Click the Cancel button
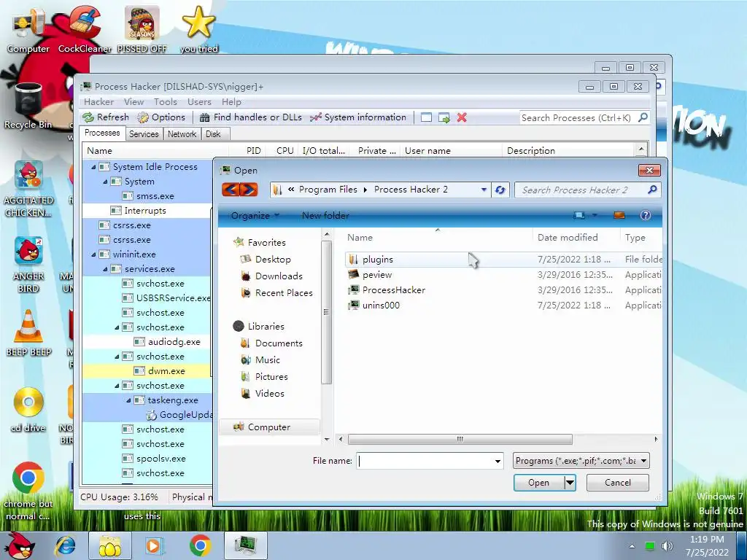This screenshot has width=747, height=560. [617, 483]
